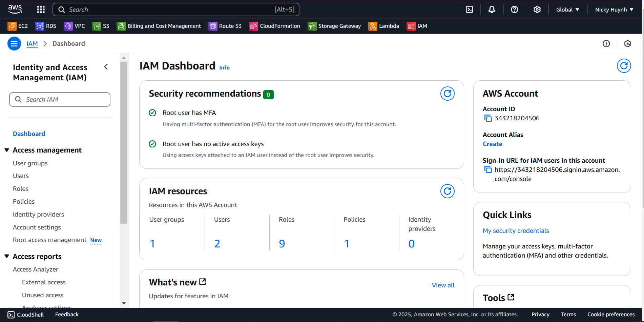Open the Identity providers count 0
This screenshot has height=322, width=644.
point(412,244)
